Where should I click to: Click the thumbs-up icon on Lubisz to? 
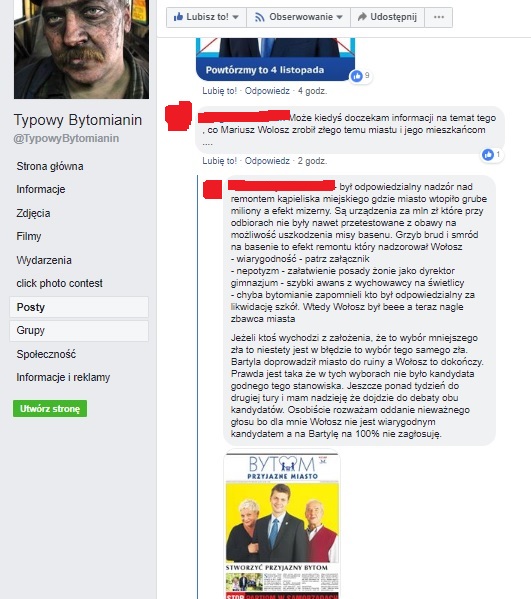[178, 17]
